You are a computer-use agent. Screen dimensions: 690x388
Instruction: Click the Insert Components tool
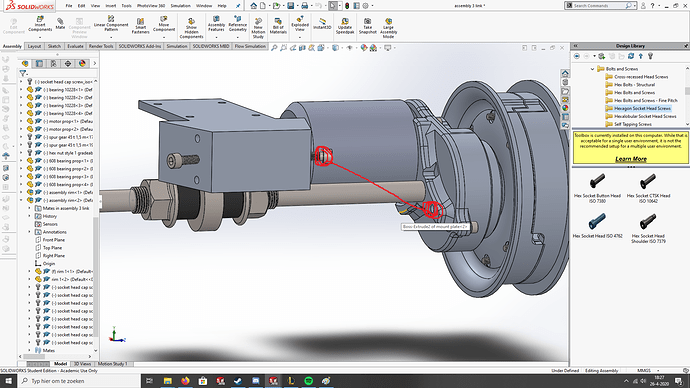[40, 24]
